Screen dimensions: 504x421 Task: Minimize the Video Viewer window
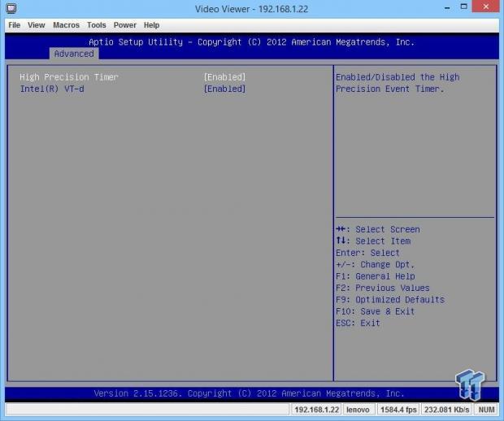447,7
